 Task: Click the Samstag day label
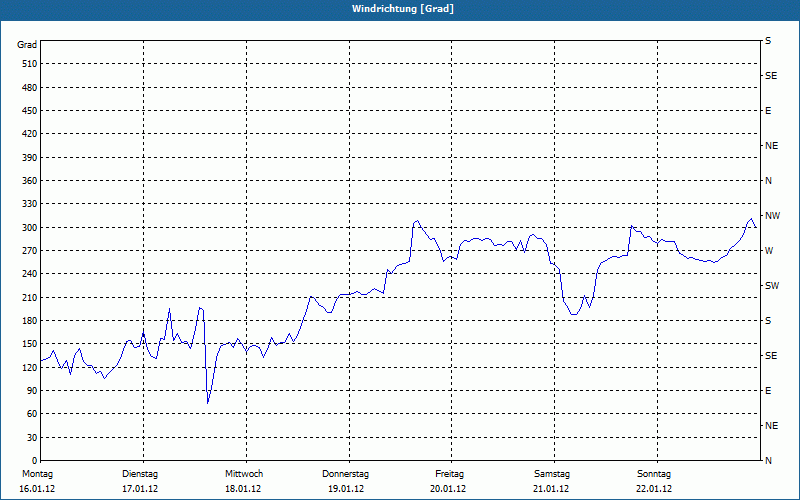coord(552,474)
